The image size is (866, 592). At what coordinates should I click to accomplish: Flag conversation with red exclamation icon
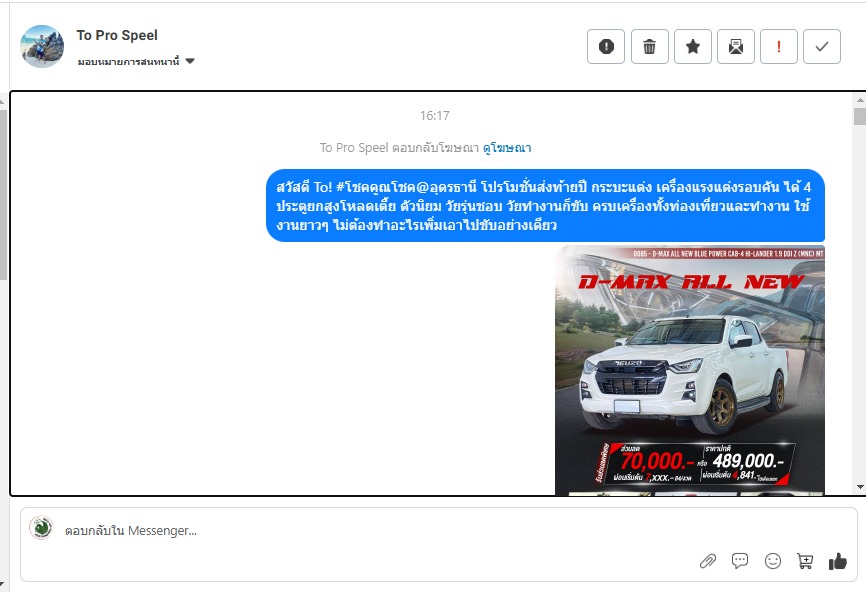click(x=779, y=46)
